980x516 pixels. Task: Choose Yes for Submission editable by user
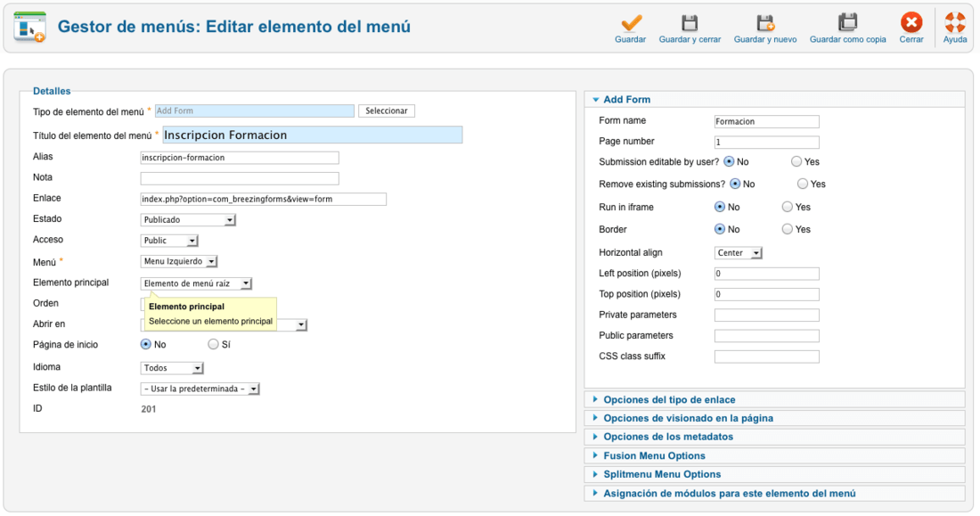coord(796,162)
